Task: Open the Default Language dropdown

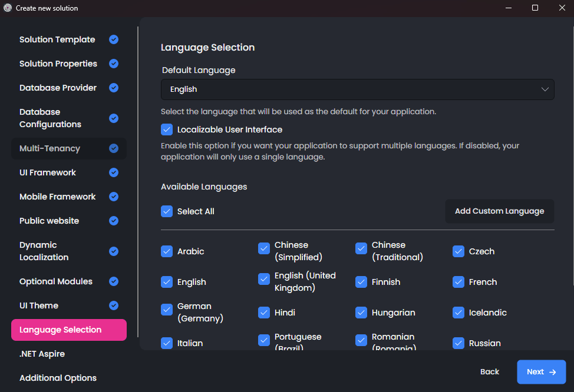Action: pos(357,89)
